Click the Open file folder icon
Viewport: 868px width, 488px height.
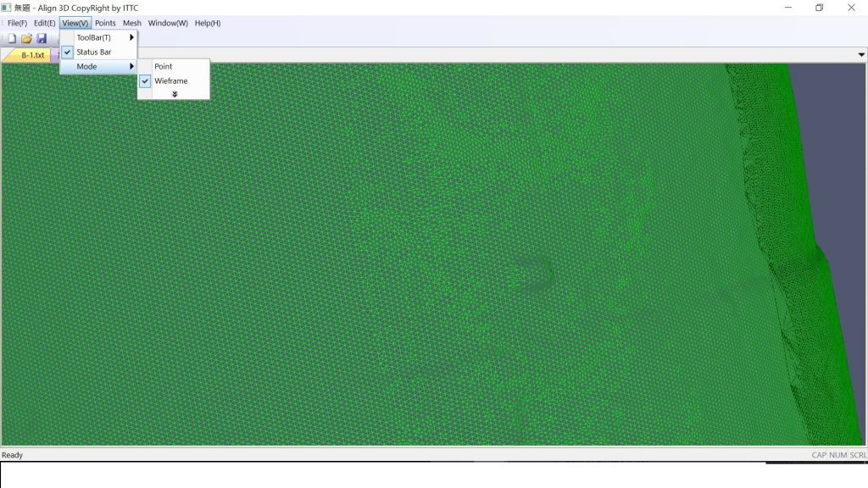coord(26,38)
